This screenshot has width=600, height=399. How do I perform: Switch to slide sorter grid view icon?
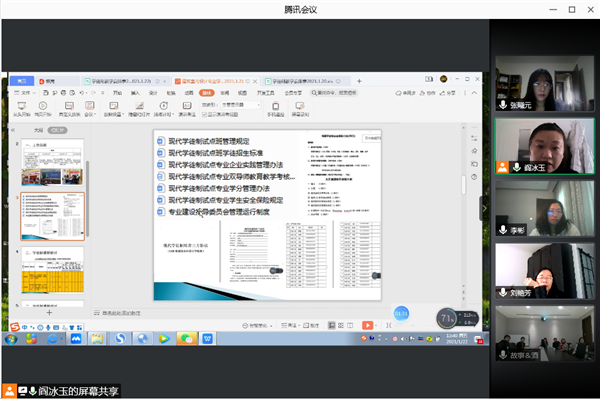(341, 326)
